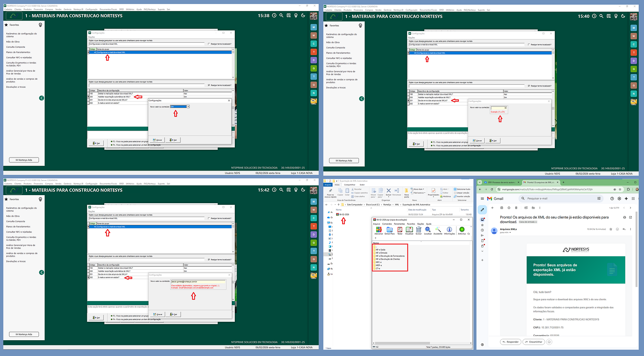Click the Responder button

coord(510,342)
